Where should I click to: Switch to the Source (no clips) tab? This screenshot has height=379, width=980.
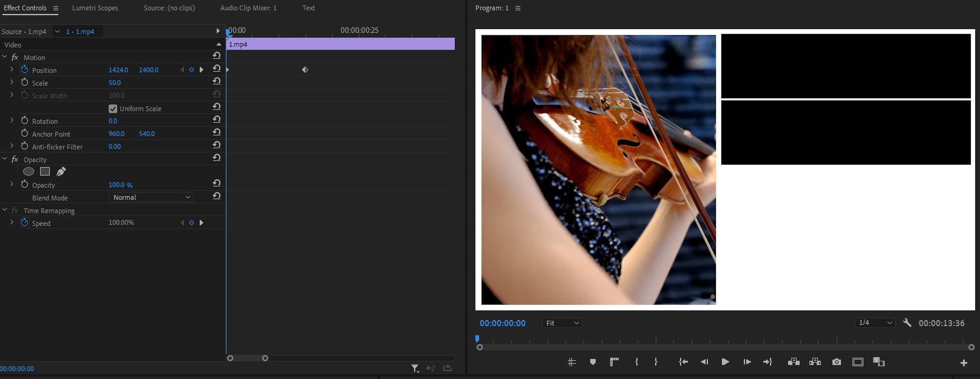click(x=169, y=8)
